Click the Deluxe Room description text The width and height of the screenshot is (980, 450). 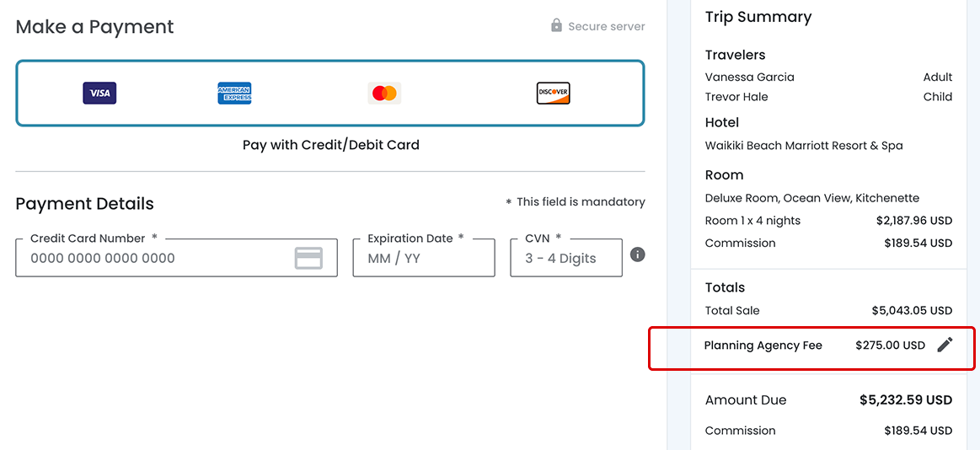(x=811, y=198)
